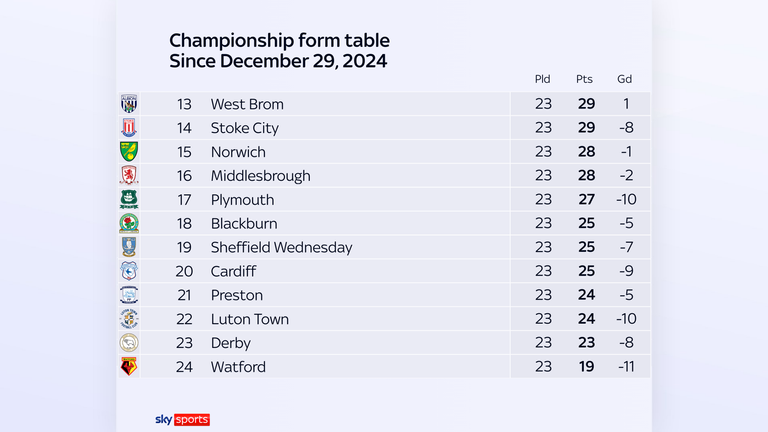Click Watford's 19 points value
Image resolution: width=768 pixels, height=432 pixels.
coord(586,367)
